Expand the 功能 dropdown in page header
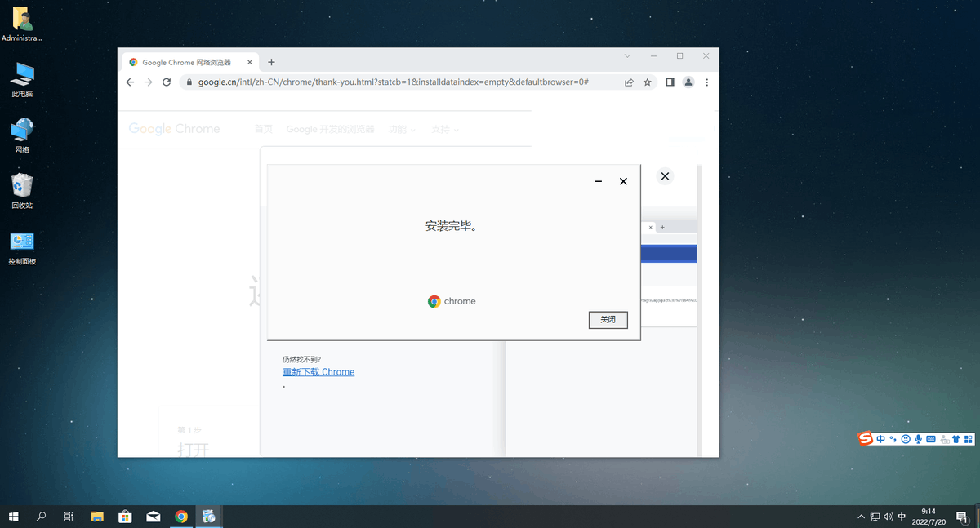This screenshot has height=528, width=980. (402, 129)
